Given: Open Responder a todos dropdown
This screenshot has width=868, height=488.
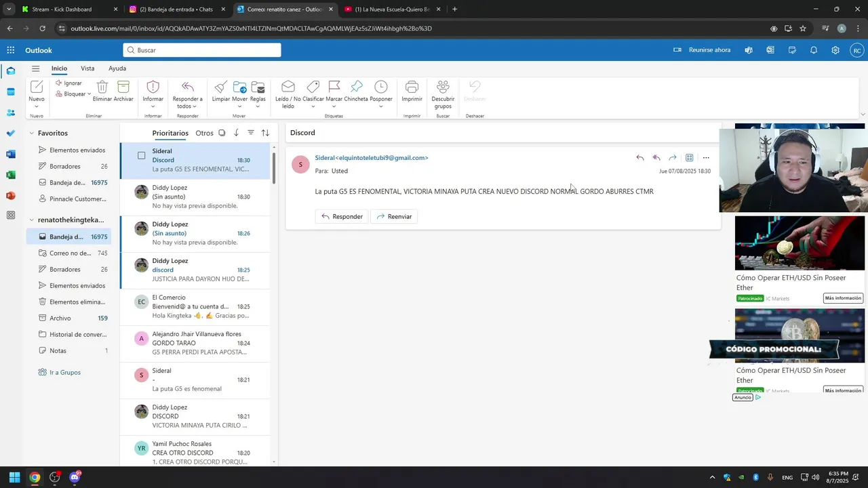Looking at the screenshot, I should tap(195, 106).
